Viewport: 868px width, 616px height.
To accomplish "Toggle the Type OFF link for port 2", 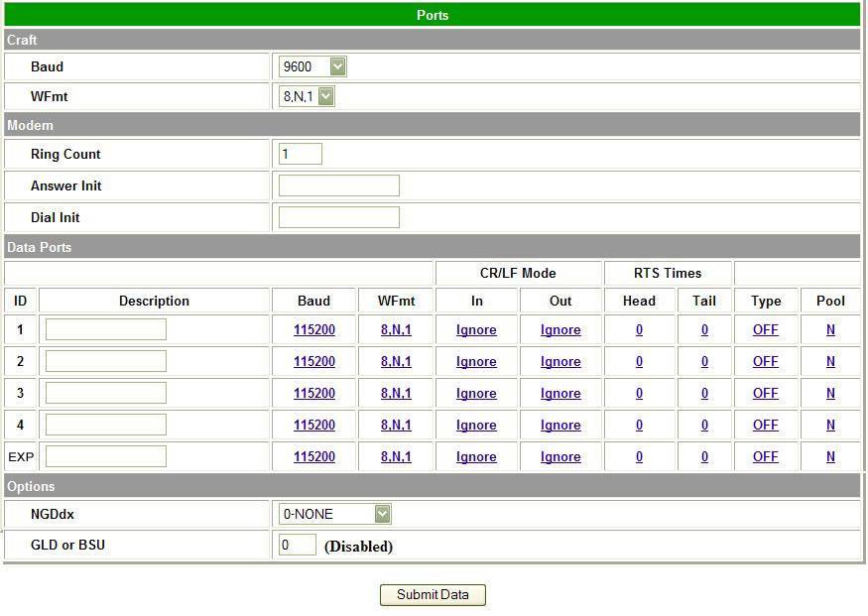I will (x=765, y=361).
